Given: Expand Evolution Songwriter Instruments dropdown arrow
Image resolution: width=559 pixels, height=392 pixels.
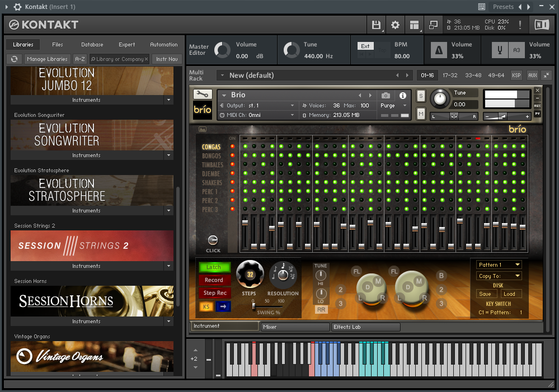Looking at the screenshot, I should (x=168, y=155).
